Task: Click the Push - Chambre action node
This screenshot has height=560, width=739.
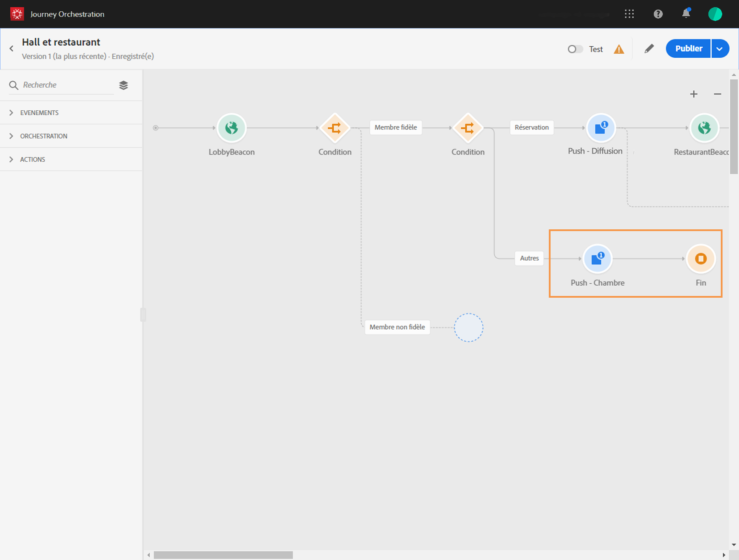Action: click(x=597, y=259)
